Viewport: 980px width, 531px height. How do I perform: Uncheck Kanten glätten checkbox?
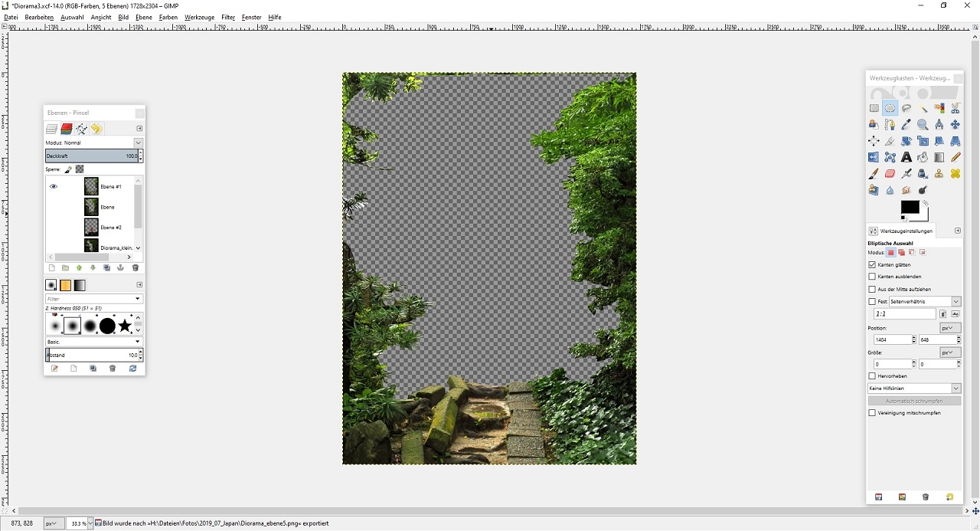pos(872,264)
